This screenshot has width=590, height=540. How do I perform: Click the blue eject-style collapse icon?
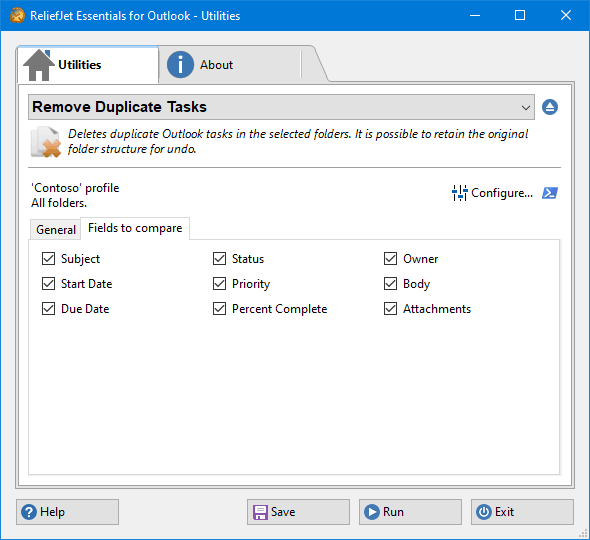550,107
